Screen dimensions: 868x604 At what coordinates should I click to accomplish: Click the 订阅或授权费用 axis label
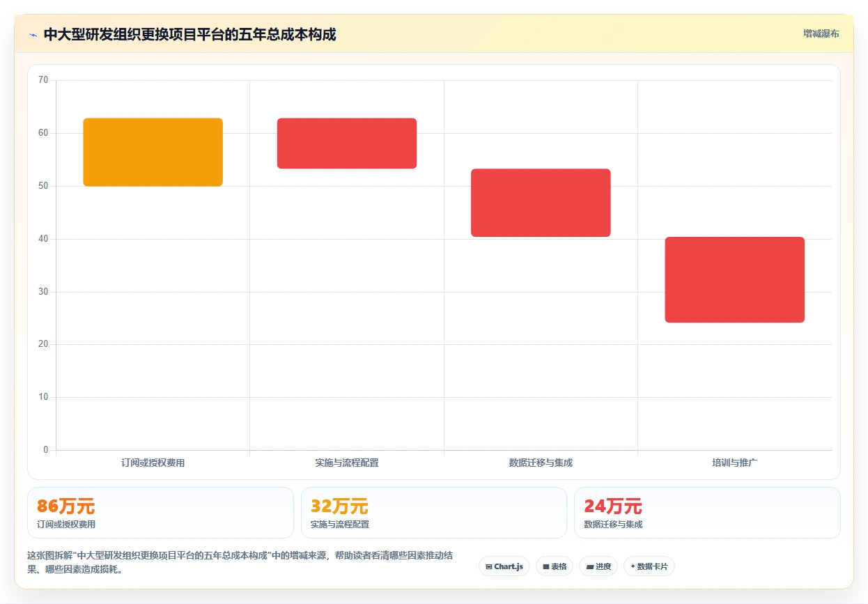(153, 463)
